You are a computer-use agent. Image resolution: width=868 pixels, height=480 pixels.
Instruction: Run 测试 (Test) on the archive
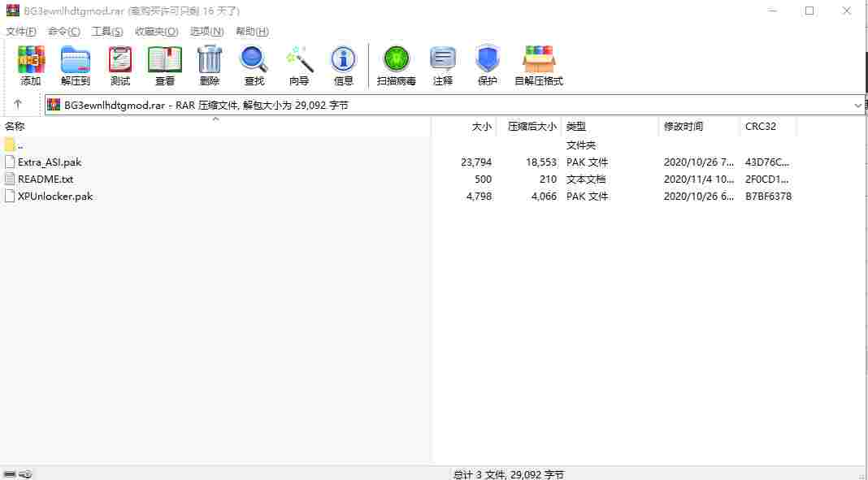click(x=120, y=60)
